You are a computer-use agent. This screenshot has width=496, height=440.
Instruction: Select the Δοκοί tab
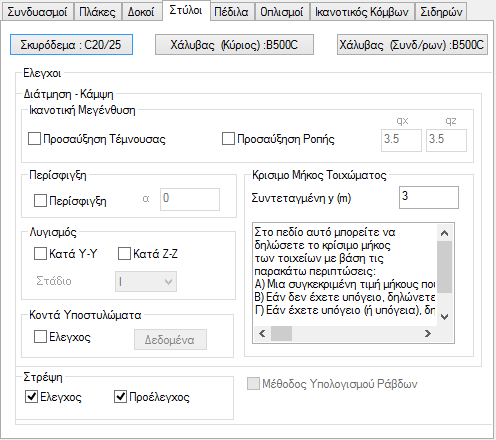(x=141, y=12)
